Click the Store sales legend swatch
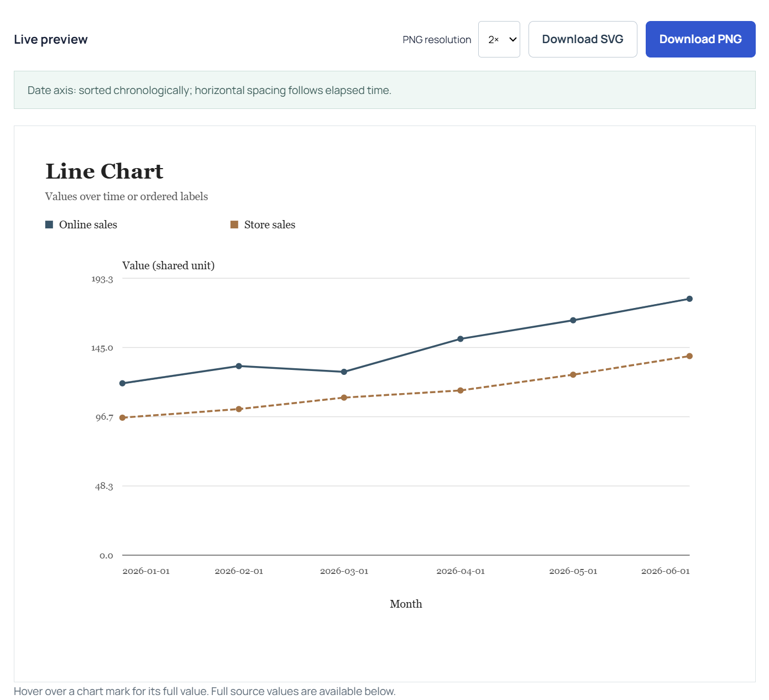This screenshot has width=769, height=700. 234,224
